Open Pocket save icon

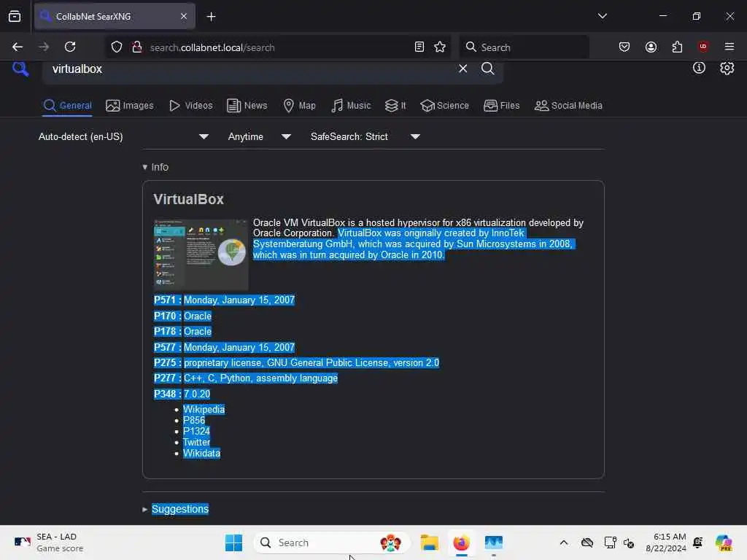[624, 47]
